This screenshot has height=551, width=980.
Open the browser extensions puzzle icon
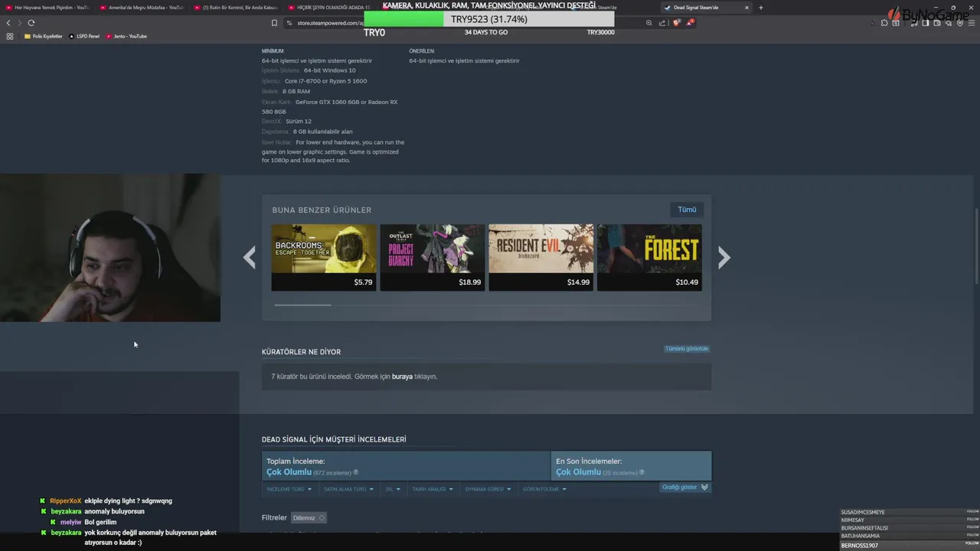(x=884, y=23)
